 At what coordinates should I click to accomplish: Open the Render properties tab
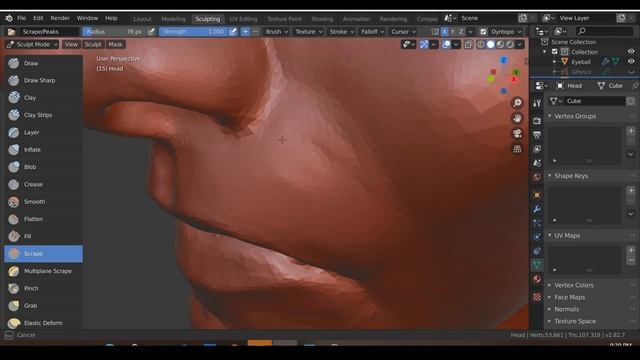(x=537, y=121)
